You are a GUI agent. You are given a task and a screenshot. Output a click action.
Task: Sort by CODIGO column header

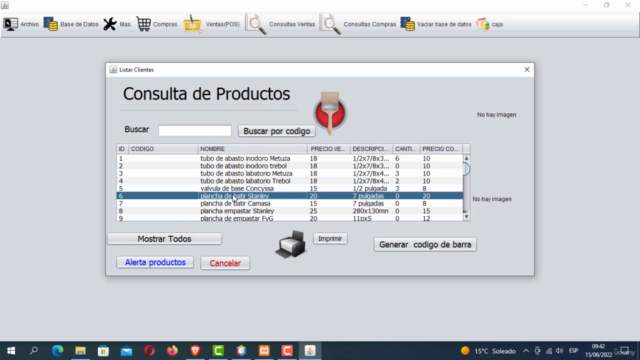click(163, 149)
